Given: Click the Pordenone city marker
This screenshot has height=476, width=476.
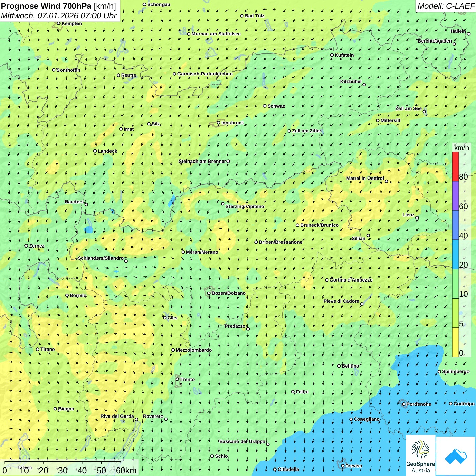Looking at the screenshot, I should [x=404, y=404].
